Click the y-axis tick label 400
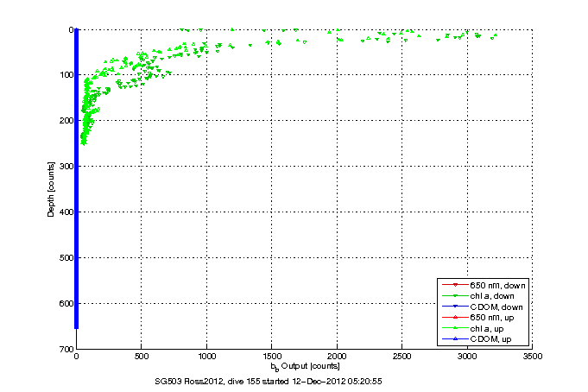 [66, 212]
